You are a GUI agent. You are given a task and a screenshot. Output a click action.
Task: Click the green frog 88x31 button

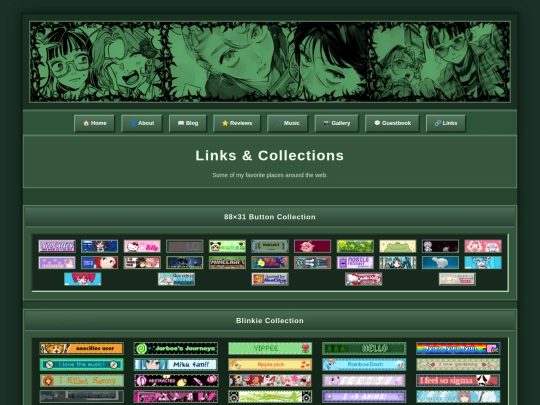click(398, 246)
